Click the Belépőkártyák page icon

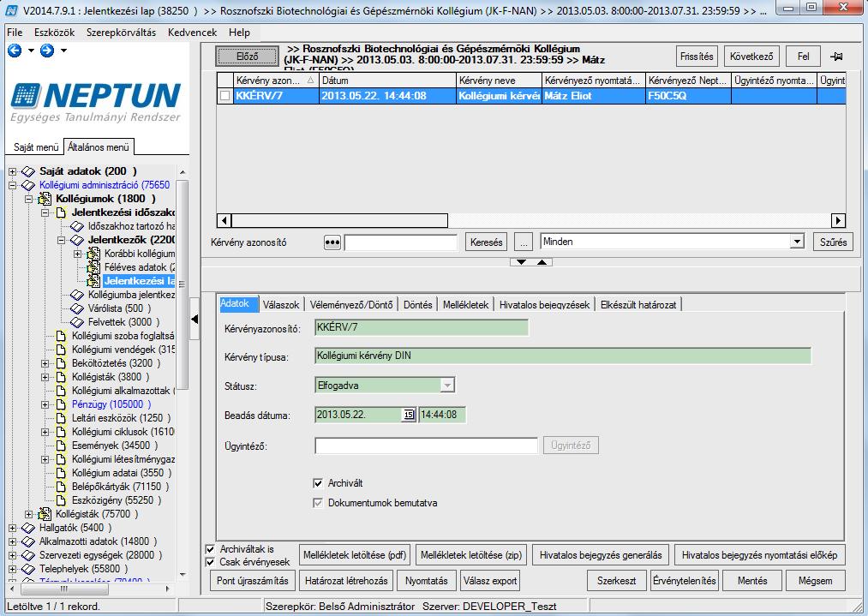point(62,487)
